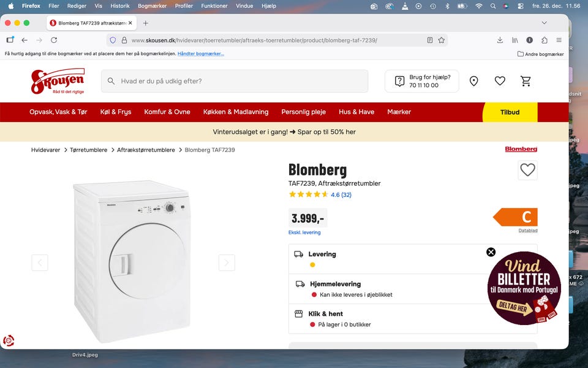Click Tørretumblere breadcrumb
The height and width of the screenshot is (368, 588).
click(88, 150)
